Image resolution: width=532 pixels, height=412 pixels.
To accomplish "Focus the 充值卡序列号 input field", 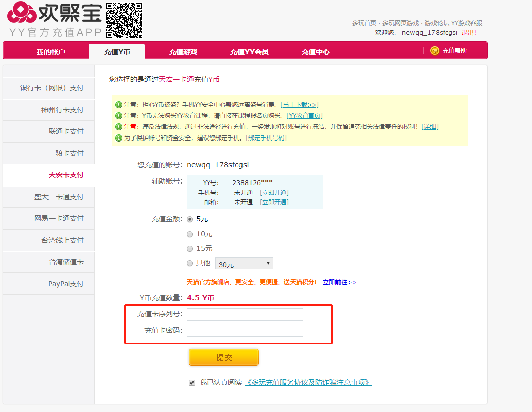I will (x=245, y=314).
